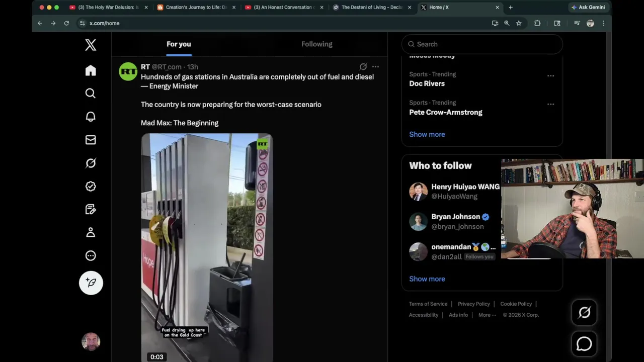Click the X search field

(482, 44)
